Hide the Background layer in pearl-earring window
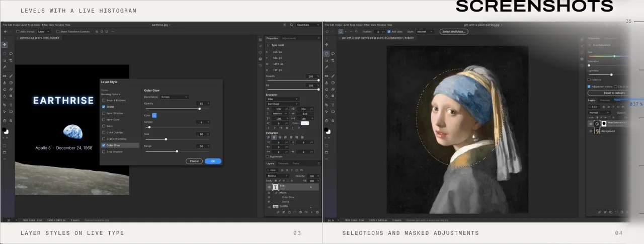 [x=591, y=131]
